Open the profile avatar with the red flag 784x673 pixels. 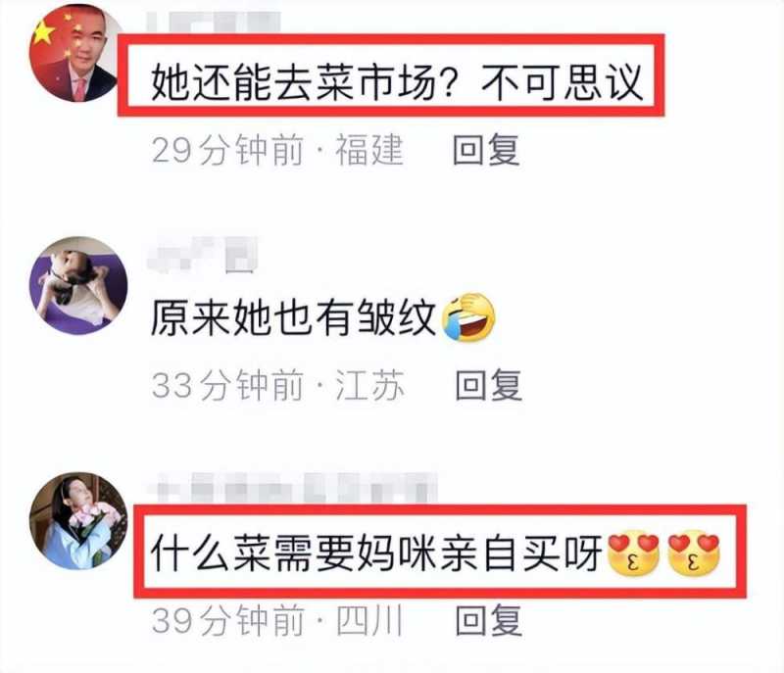(x=76, y=53)
